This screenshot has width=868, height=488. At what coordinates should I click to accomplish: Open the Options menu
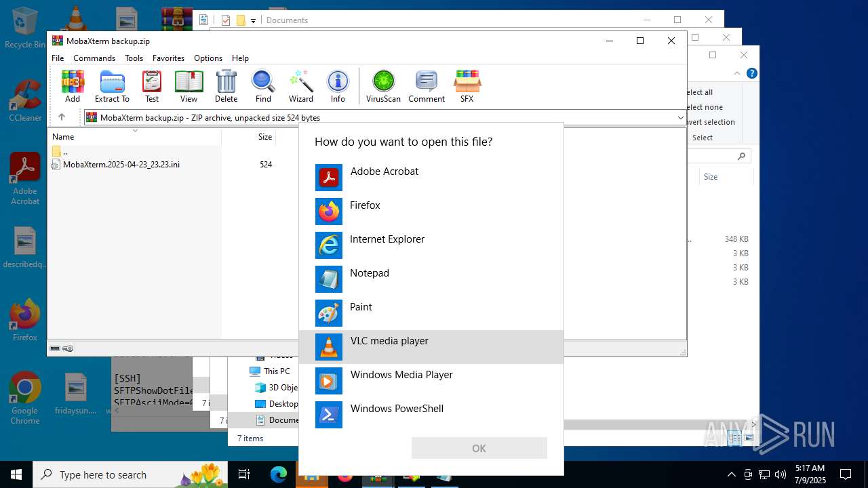tap(208, 58)
